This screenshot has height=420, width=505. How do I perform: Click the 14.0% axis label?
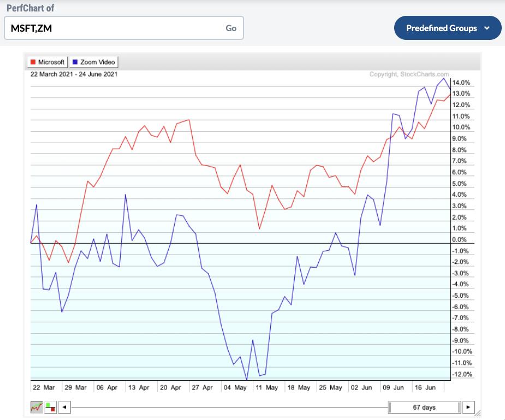click(461, 82)
